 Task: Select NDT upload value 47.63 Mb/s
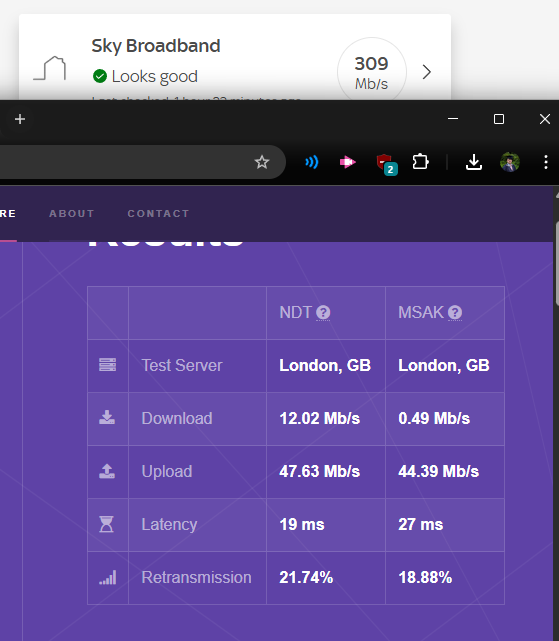point(319,471)
